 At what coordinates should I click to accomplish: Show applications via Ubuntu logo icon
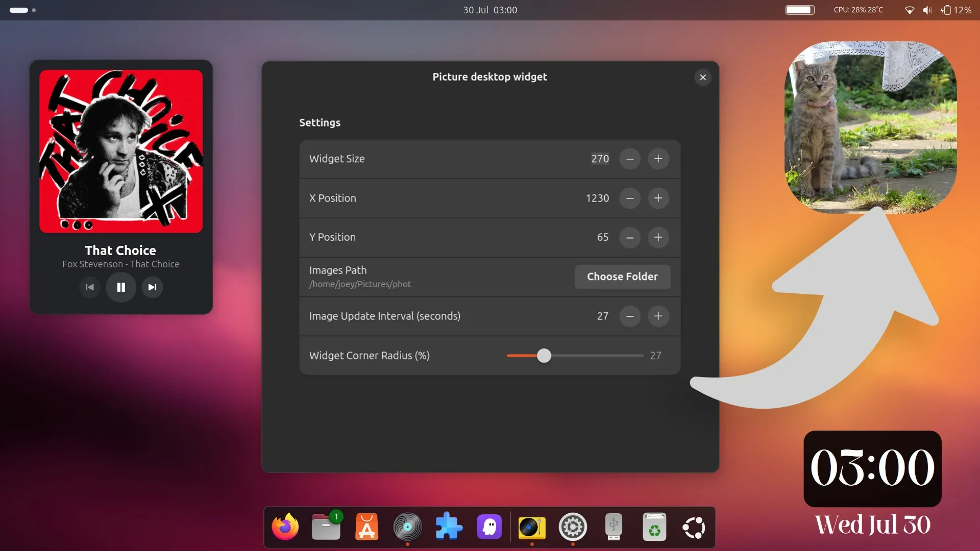694,527
